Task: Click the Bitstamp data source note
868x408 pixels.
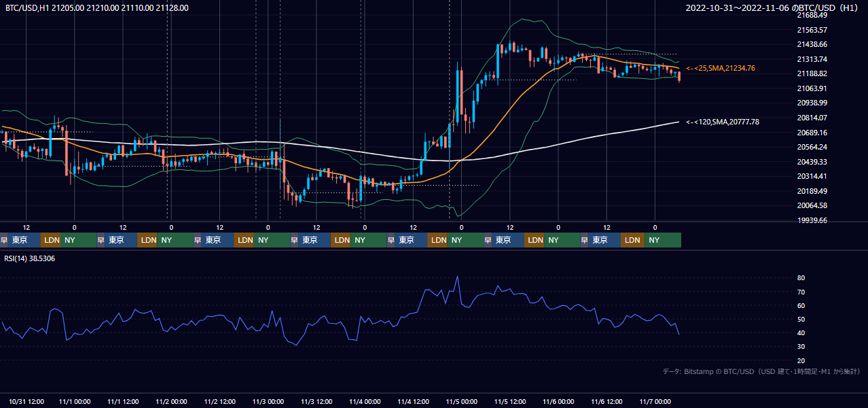Action: (761, 371)
